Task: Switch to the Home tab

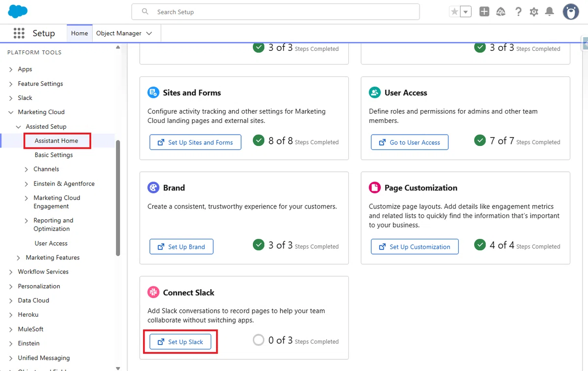Action: pos(79,33)
